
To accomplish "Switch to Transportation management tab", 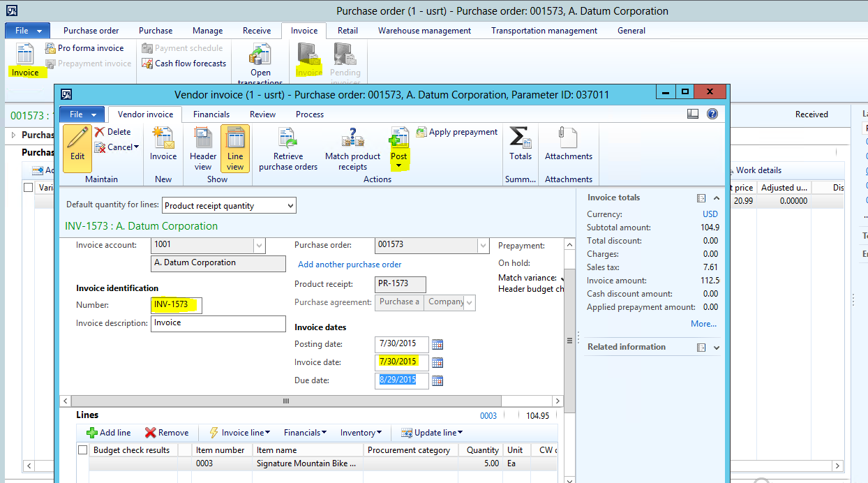I will (x=544, y=31).
